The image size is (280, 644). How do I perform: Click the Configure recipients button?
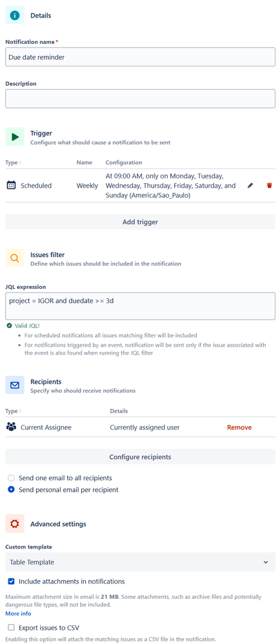tap(140, 456)
